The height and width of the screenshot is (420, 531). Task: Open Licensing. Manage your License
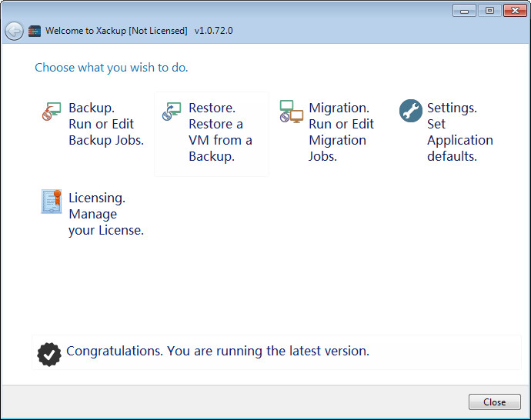point(105,214)
